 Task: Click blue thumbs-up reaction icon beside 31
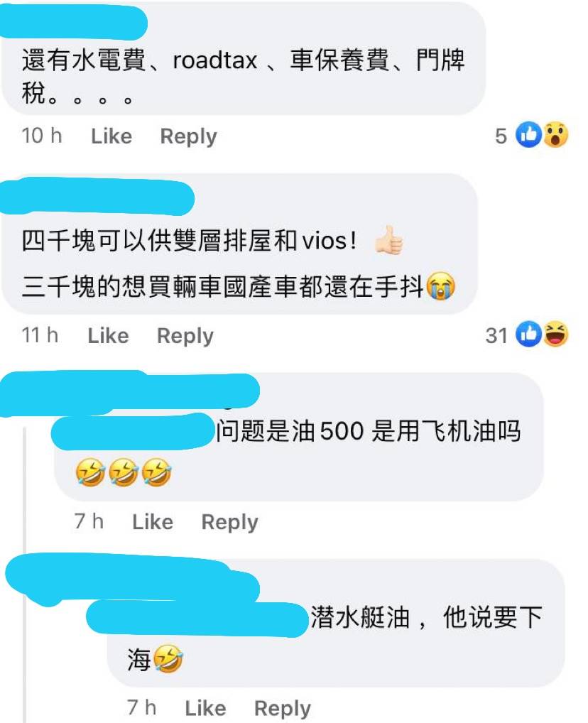click(x=528, y=334)
